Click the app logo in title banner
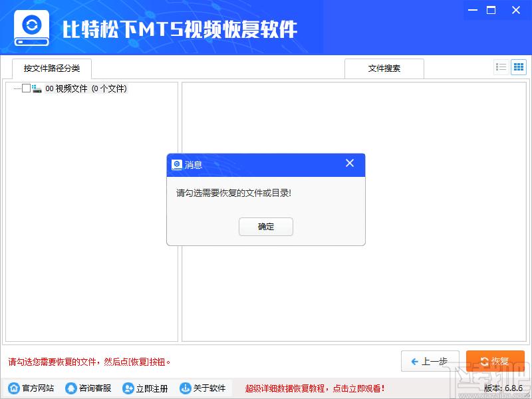 31,28
